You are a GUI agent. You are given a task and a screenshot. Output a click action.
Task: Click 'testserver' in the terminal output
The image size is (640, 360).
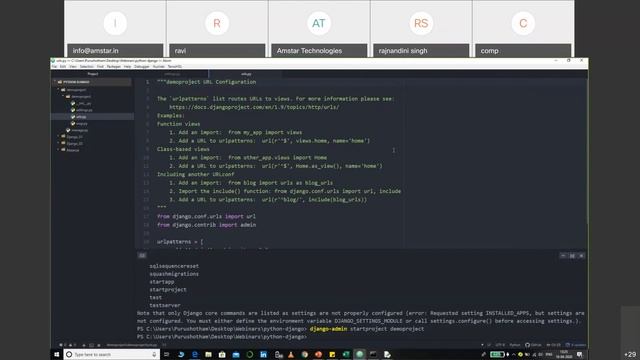tap(164, 305)
